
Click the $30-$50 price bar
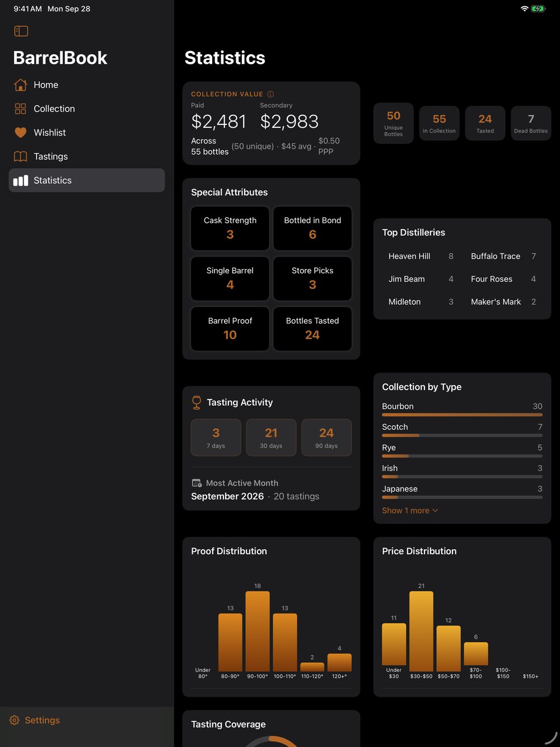pyautogui.click(x=421, y=631)
